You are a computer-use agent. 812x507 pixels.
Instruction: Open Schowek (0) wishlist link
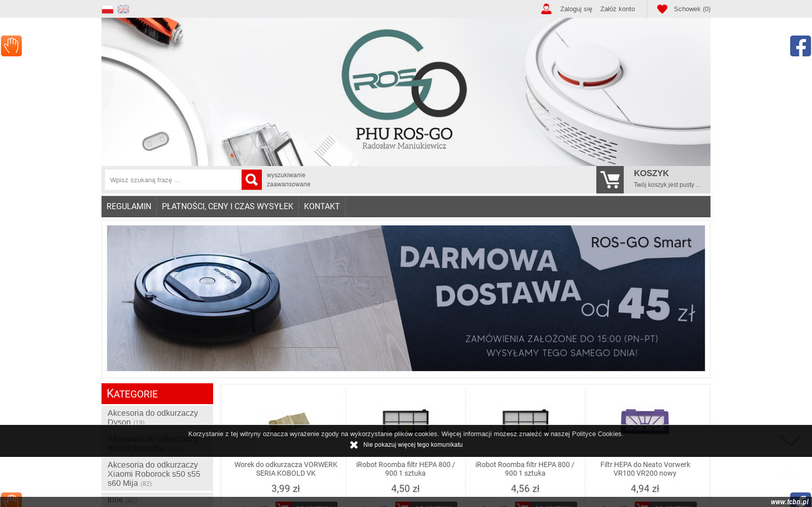tap(692, 9)
